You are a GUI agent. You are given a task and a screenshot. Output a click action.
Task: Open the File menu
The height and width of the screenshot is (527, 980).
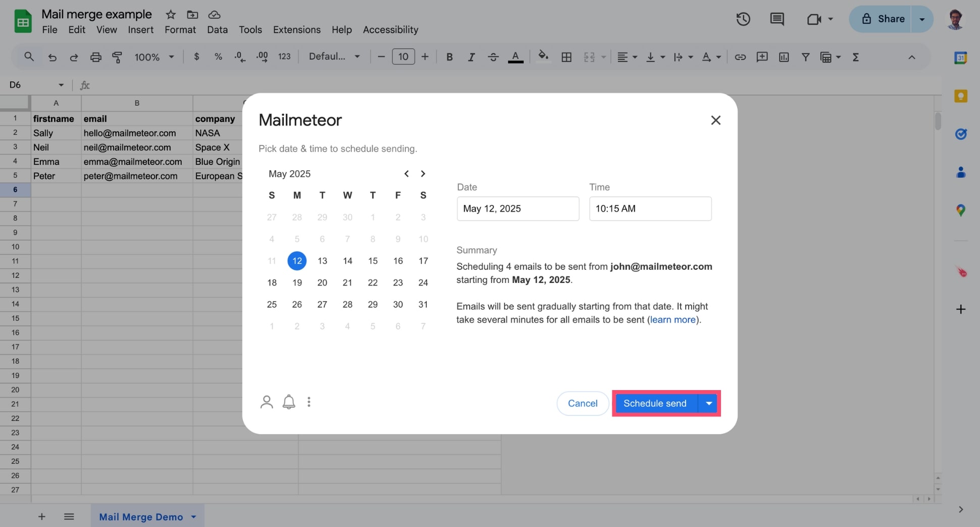49,30
